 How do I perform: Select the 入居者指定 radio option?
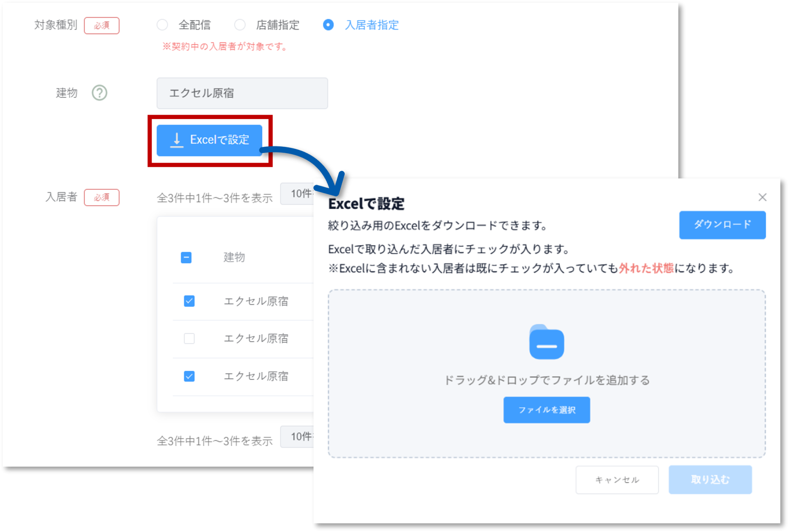328,25
